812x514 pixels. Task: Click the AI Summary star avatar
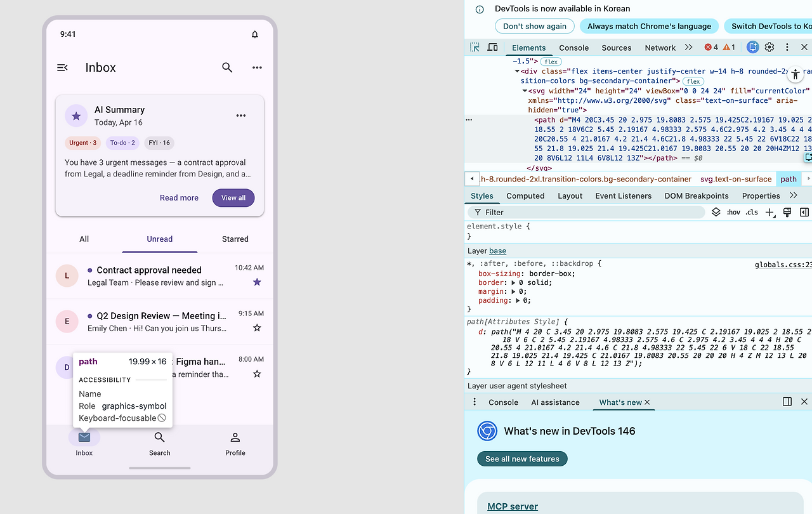(x=76, y=115)
